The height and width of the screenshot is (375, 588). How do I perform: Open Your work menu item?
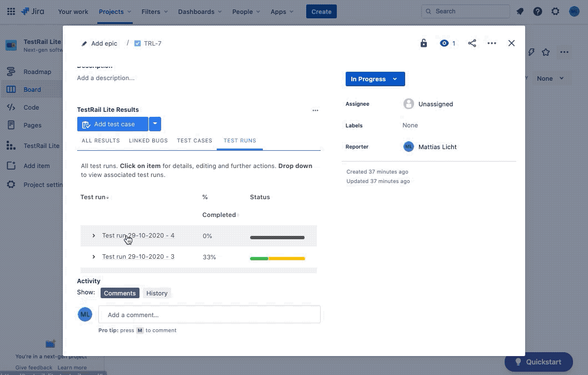[x=73, y=12]
